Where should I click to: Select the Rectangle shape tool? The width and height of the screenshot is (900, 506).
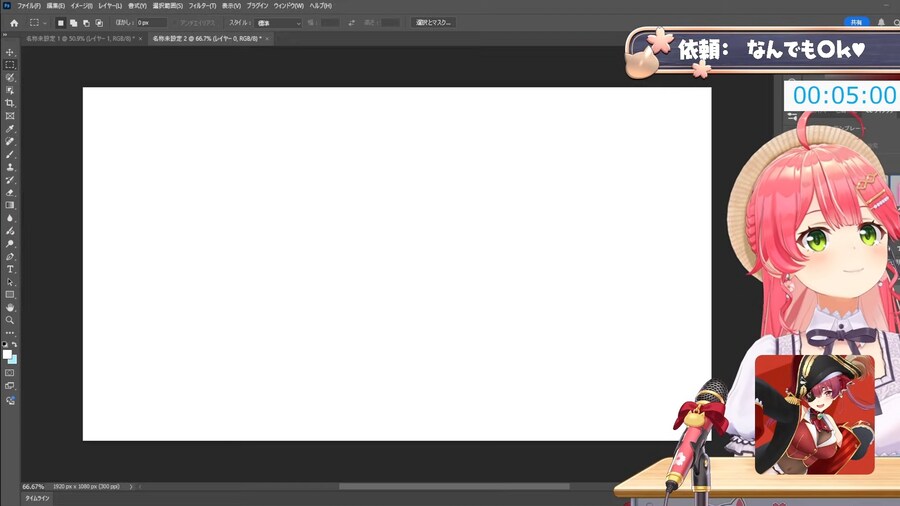point(10,295)
